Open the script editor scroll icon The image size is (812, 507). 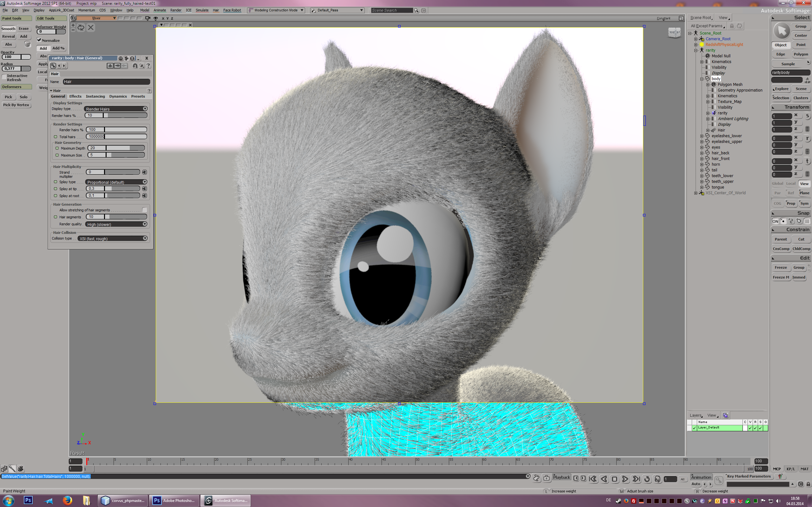click(536, 478)
